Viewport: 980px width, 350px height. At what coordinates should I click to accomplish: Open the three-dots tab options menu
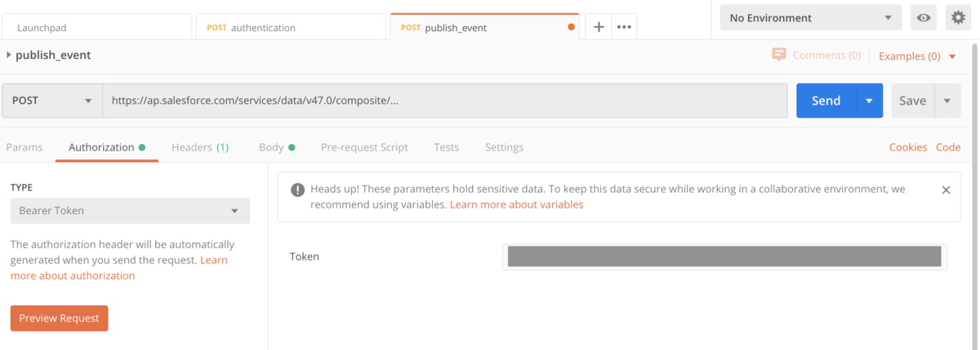[624, 27]
